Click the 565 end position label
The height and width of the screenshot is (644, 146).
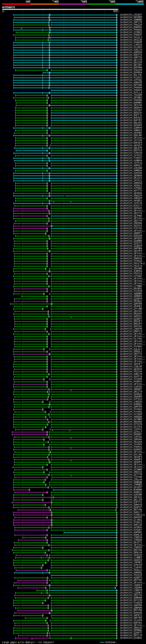pyautogui.click(x=115, y=11)
